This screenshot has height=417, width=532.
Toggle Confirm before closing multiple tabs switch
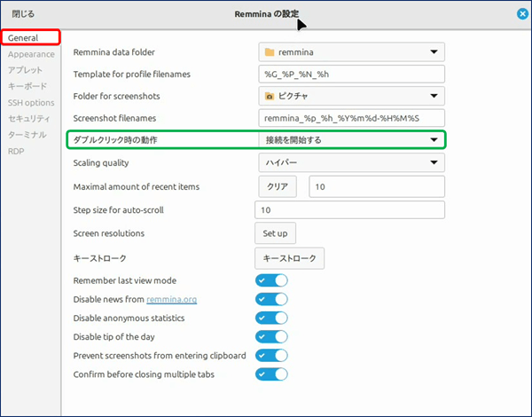coord(271,374)
